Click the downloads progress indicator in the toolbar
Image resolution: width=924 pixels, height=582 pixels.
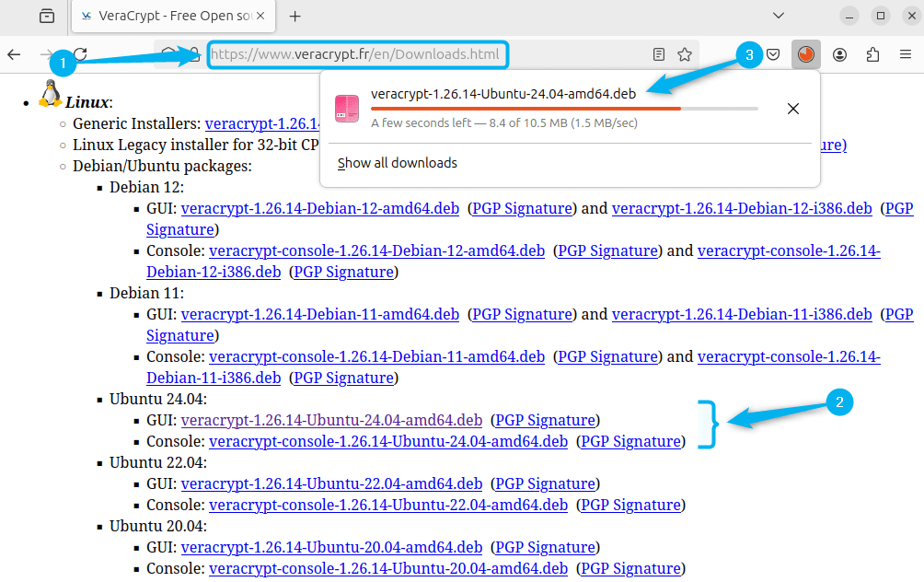[x=806, y=54]
